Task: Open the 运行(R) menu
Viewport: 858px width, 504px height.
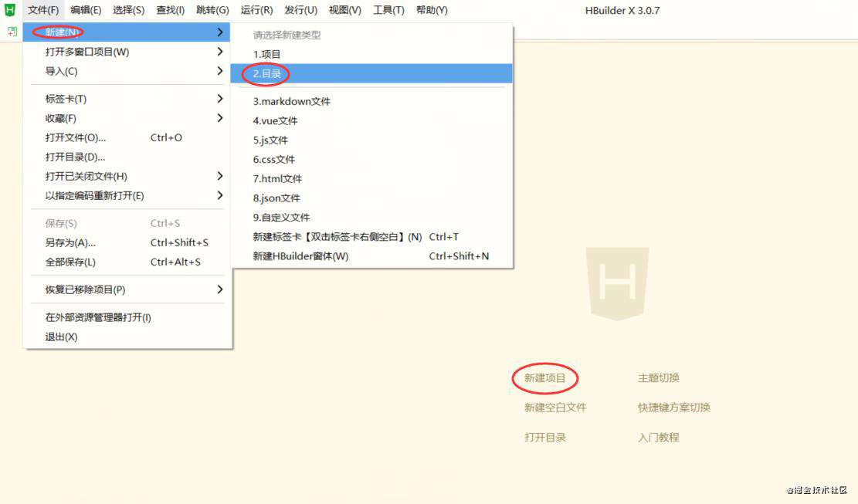Action: 256,10
